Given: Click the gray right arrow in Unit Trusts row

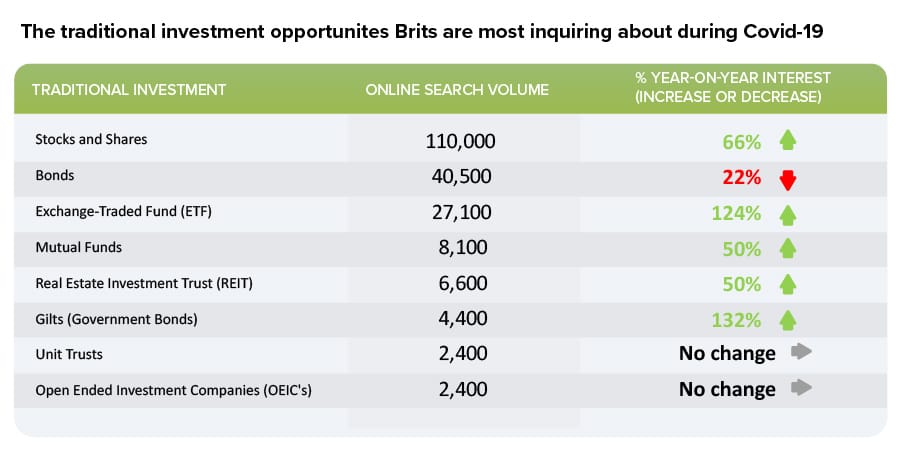Looking at the screenshot, I should (801, 351).
